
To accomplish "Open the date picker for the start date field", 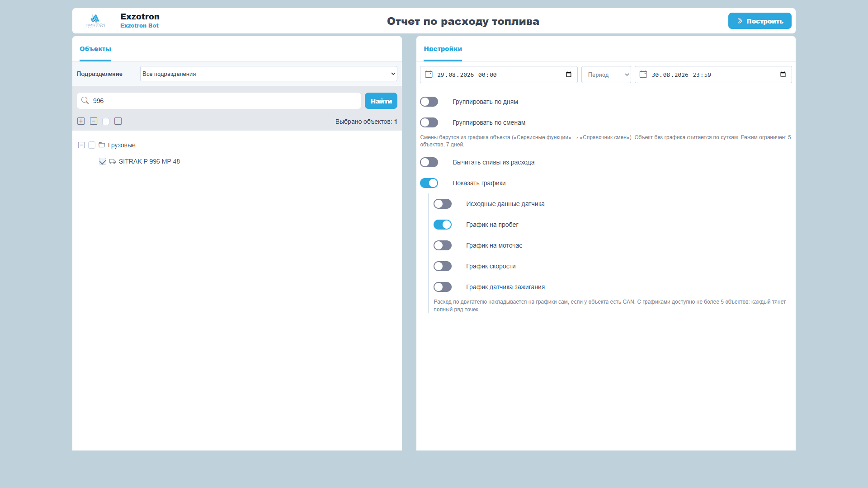I will (x=569, y=75).
